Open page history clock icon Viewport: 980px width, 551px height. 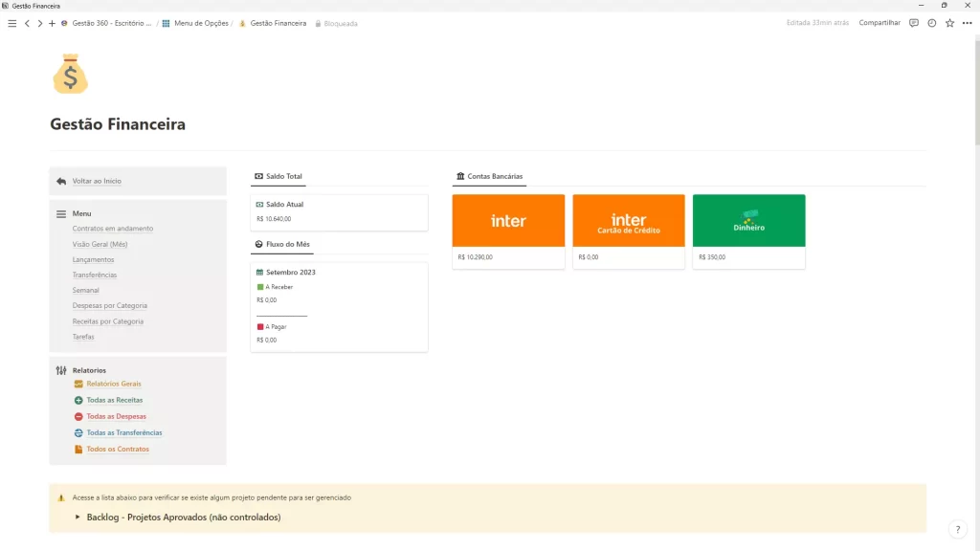coord(932,23)
